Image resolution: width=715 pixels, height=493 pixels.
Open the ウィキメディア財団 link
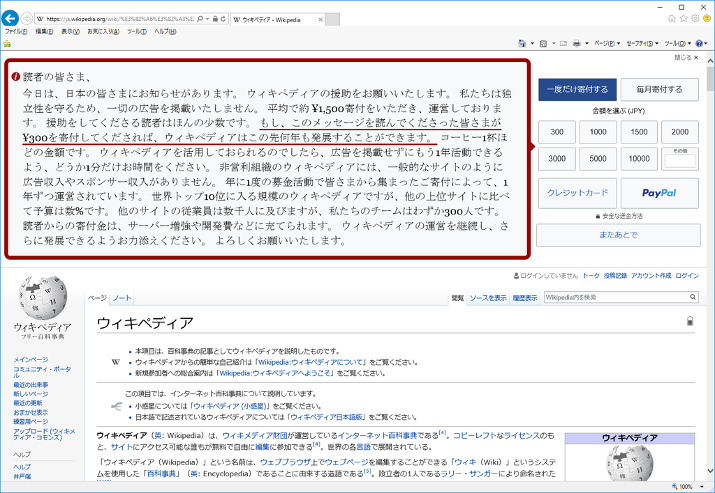[x=254, y=436]
